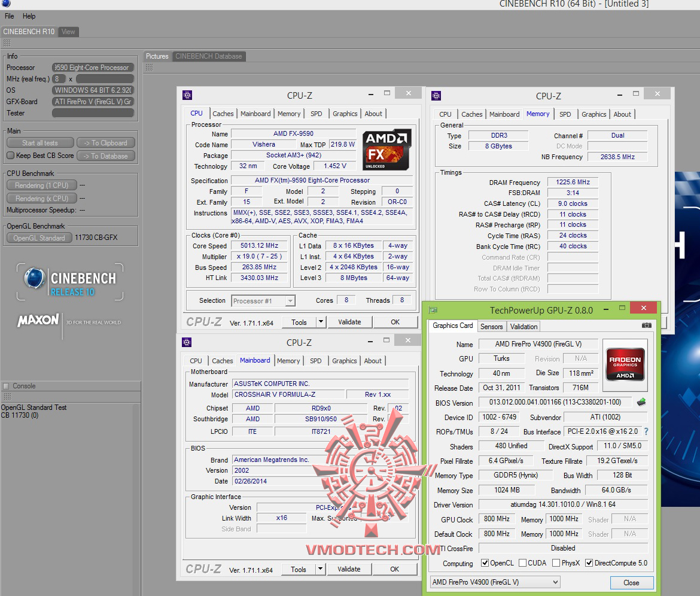This screenshot has width=700, height=596.
Task: Open the Help menu
Action: click(29, 16)
